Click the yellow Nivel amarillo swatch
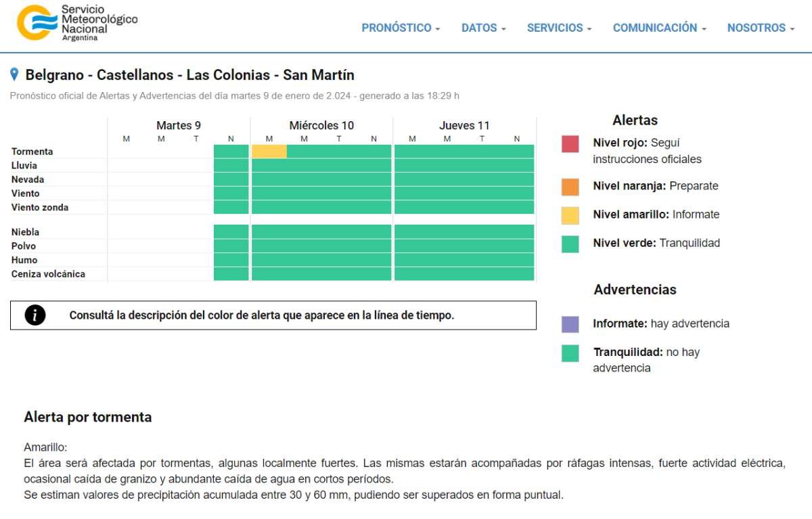 570,215
